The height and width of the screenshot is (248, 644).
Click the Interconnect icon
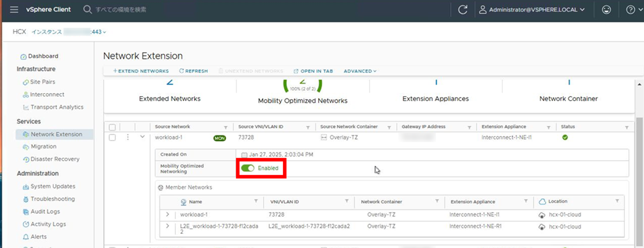click(x=26, y=95)
